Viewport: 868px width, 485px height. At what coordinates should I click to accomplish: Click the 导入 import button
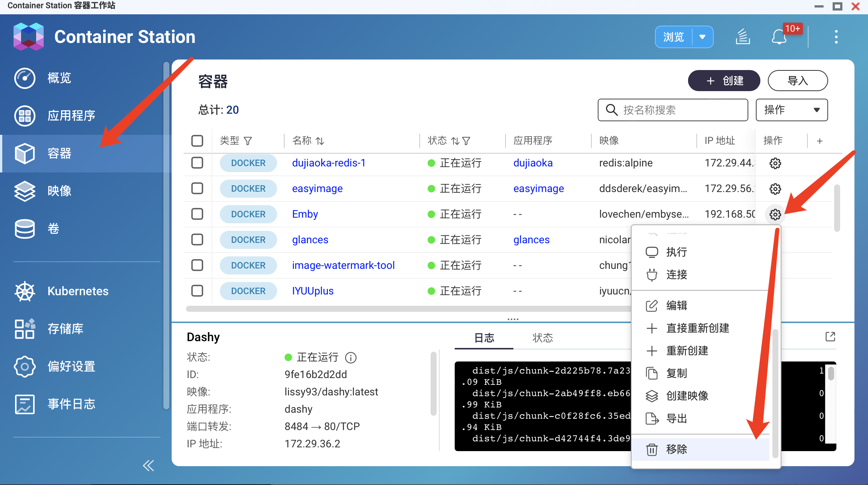[798, 81]
